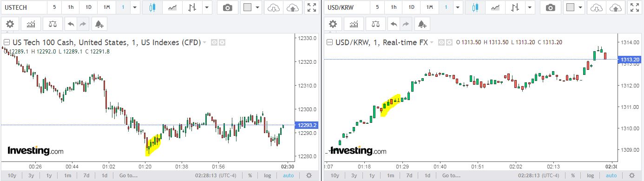This screenshot has height=181, width=644.
Task: Select bar chart type in USD/KRW panel
Action: [x=515, y=7]
